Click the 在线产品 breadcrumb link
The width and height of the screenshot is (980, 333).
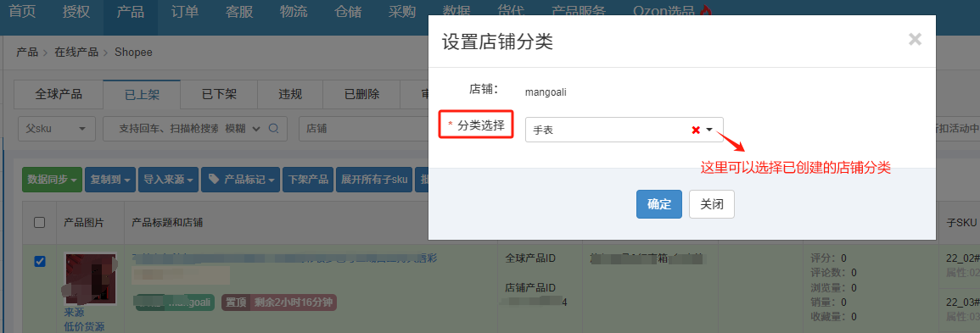pyautogui.click(x=76, y=53)
